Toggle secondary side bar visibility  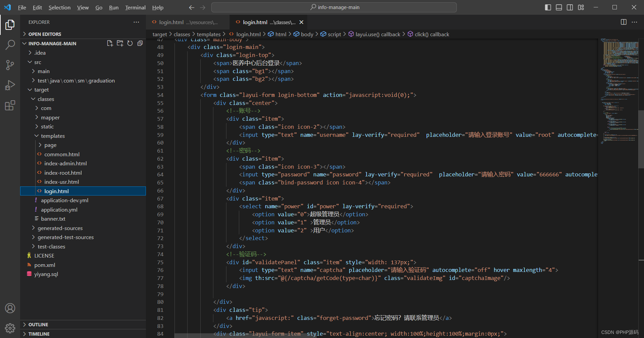click(x=570, y=7)
